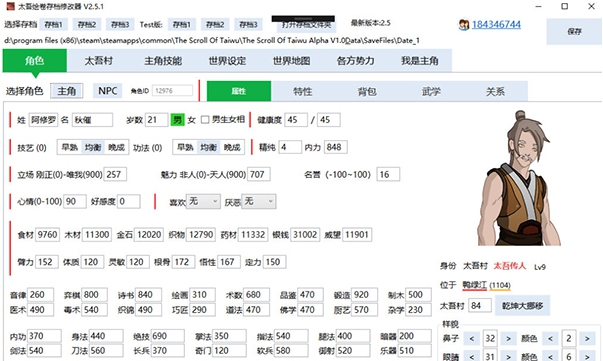Select 均衡 for 功法 growth

[x=208, y=147]
